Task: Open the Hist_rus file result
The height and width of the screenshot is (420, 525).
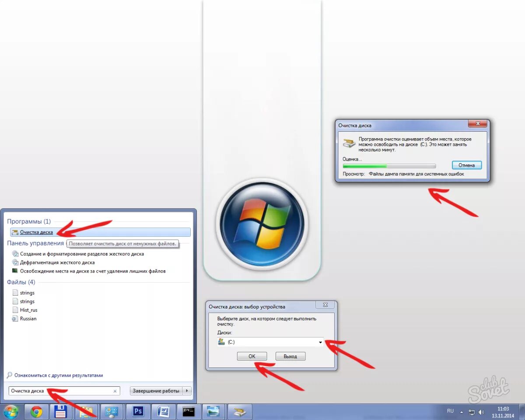Action: pyautogui.click(x=28, y=310)
